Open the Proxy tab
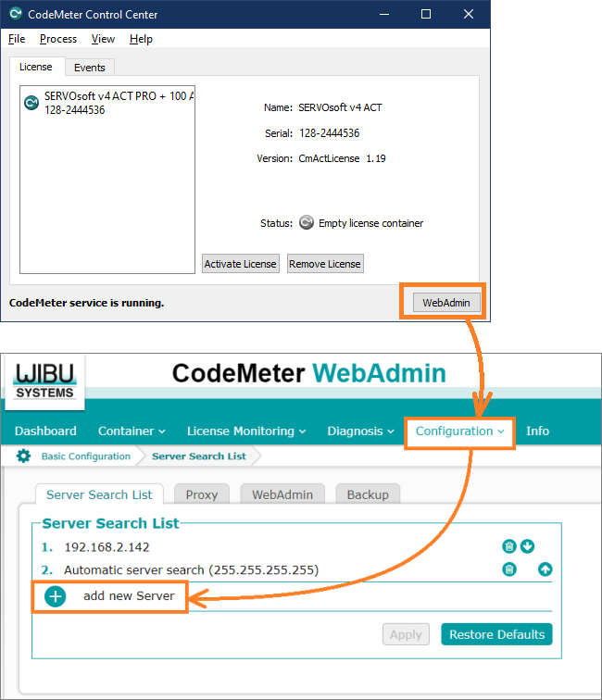Screen dimensions: 602x700 click(x=201, y=494)
